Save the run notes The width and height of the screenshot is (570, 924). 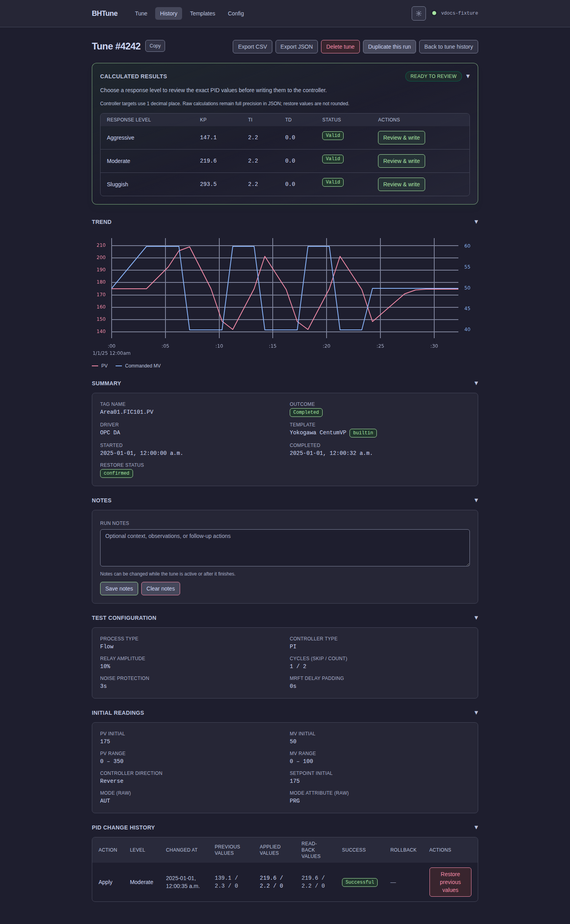(x=119, y=589)
